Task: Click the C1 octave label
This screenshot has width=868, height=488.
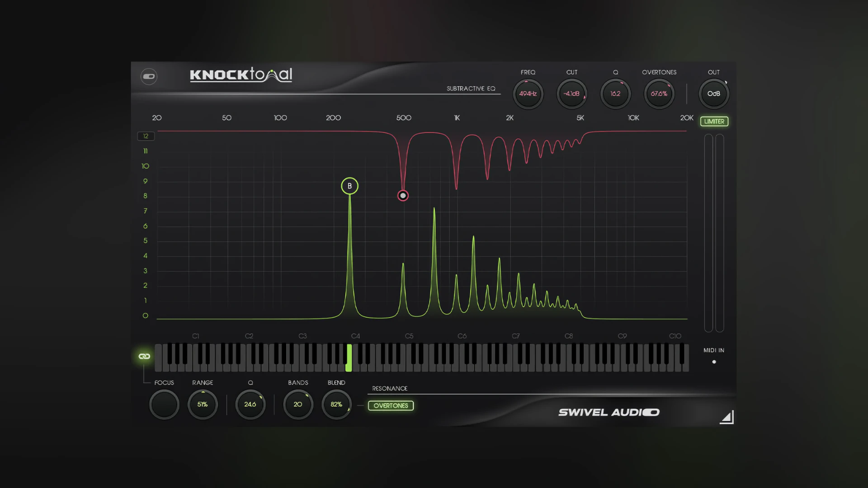Action: click(196, 336)
